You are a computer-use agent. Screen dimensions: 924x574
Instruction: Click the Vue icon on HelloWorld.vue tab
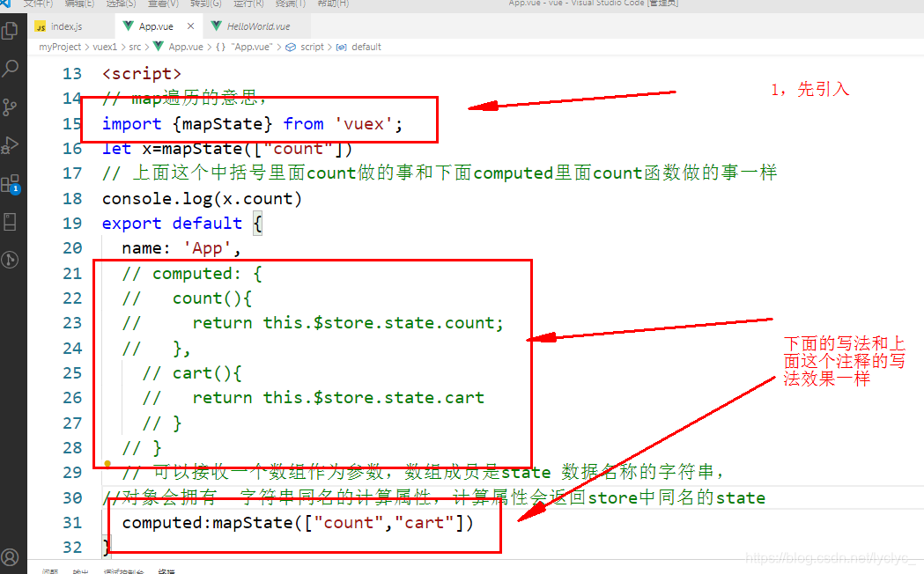tap(217, 26)
